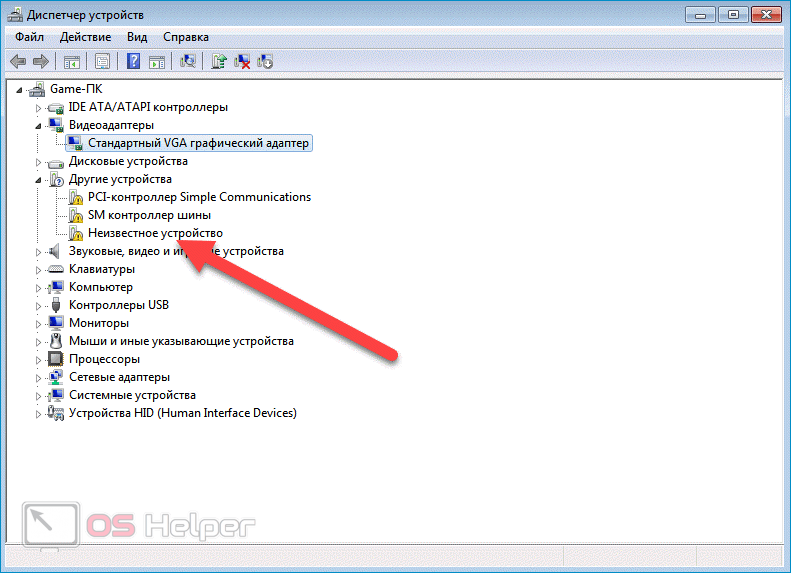791x573 pixels.
Task: Expand the Системные устройства node
Action: click(x=38, y=396)
